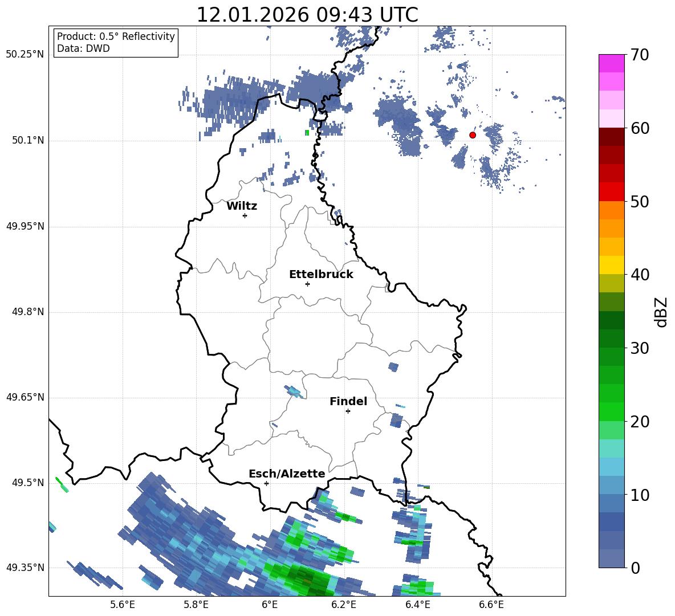Click the 6.2°E longitude label
Viewport: 675px width, 616px height.
point(344,605)
